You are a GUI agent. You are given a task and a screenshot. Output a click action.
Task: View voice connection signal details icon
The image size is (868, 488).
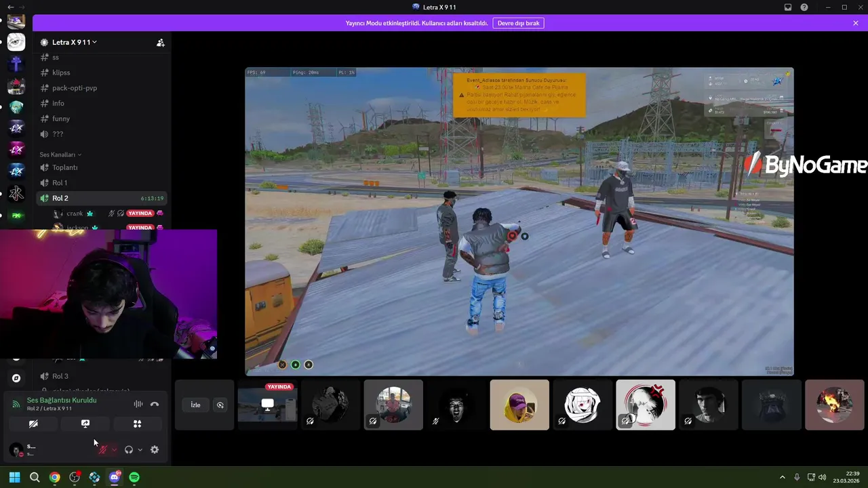pyautogui.click(x=16, y=404)
